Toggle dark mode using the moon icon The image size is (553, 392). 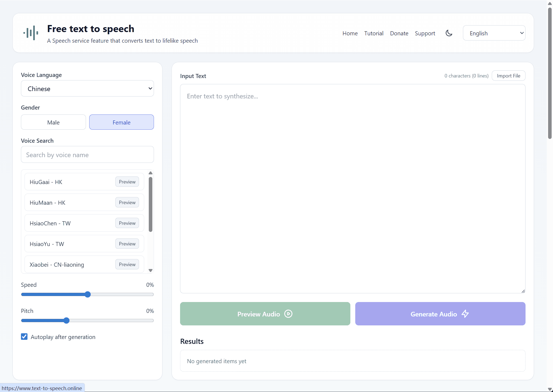pyautogui.click(x=449, y=33)
